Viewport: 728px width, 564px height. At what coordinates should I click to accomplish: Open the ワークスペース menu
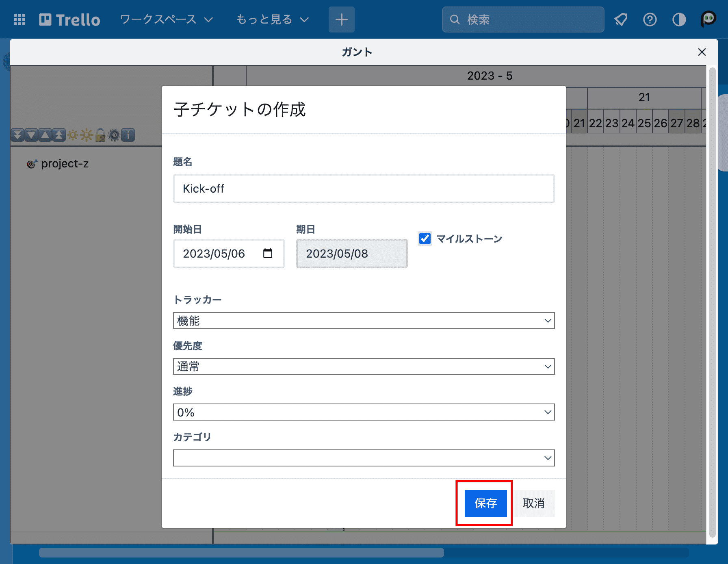click(x=165, y=19)
